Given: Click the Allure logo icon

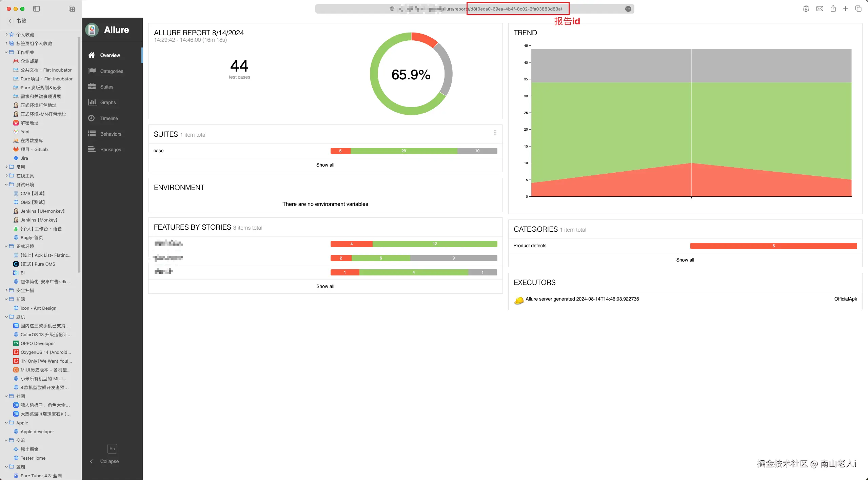Looking at the screenshot, I should (x=92, y=30).
